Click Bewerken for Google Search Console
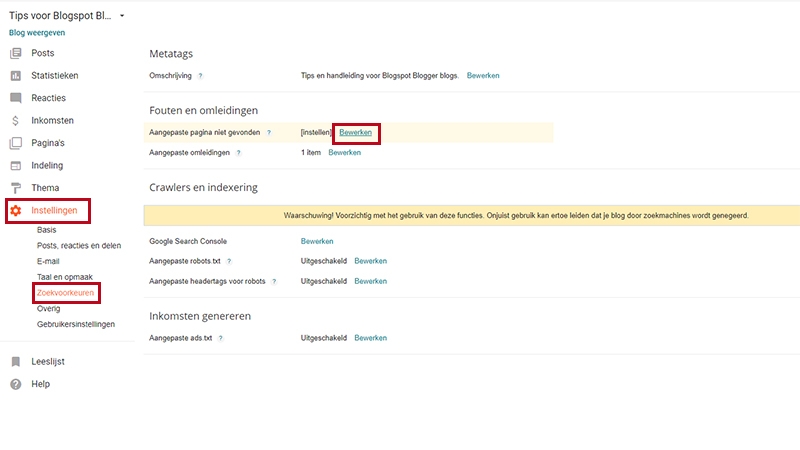The image size is (800, 450). pyautogui.click(x=317, y=241)
